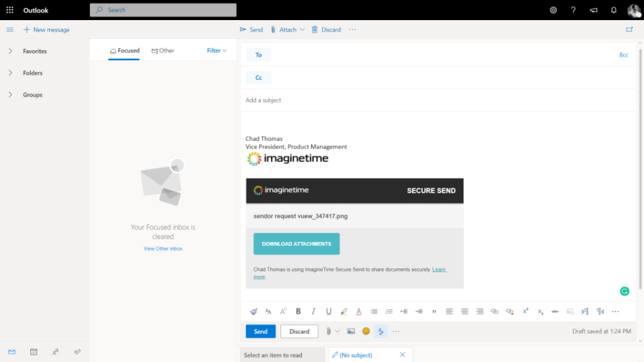Set left-to-right text direction

585,312
